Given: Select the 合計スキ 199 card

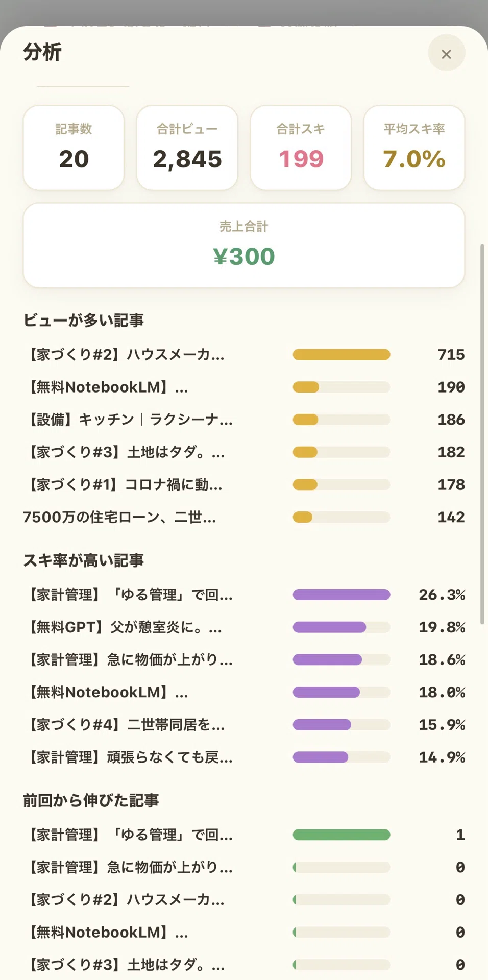Looking at the screenshot, I should [301, 148].
